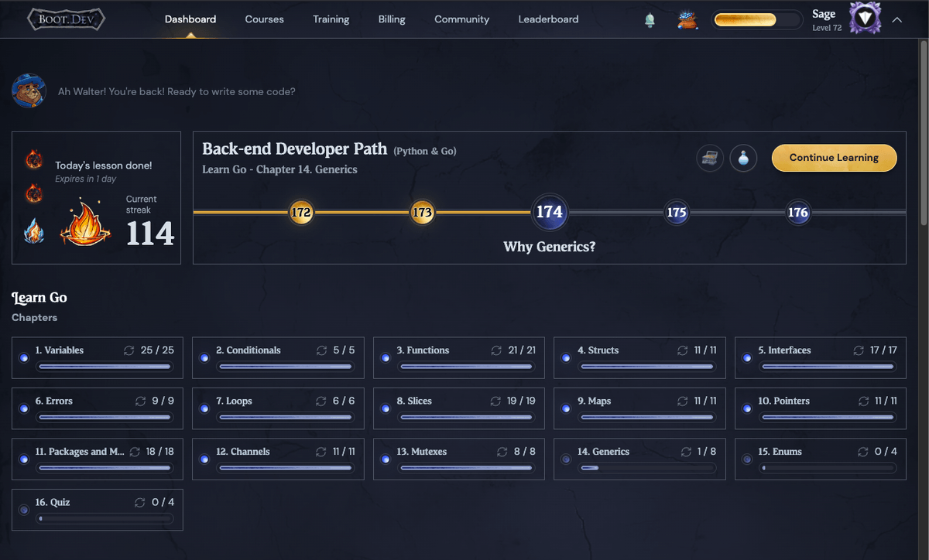Select lesson marker 174 on the path
The height and width of the screenshot is (560, 929).
click(550, 210)
